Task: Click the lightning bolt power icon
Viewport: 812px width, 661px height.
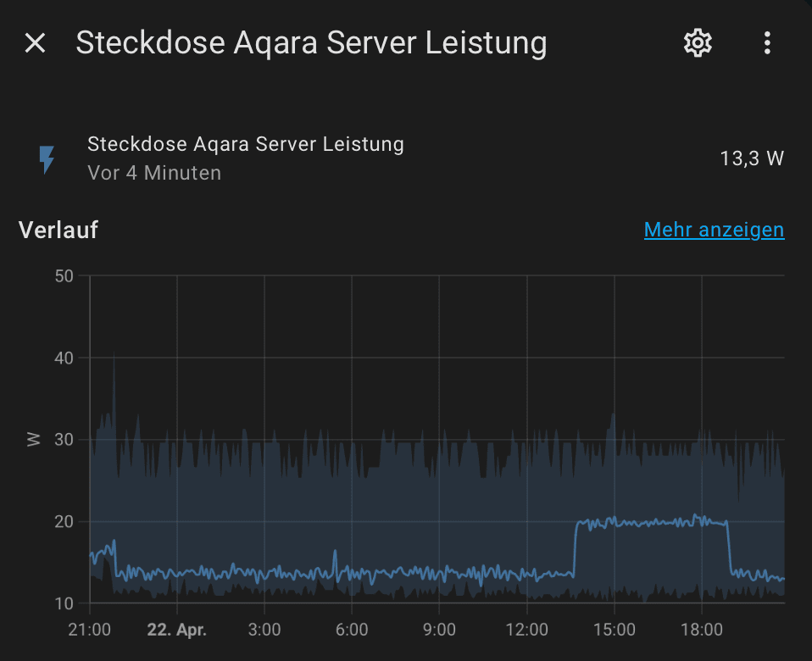Action: point(47,158)
